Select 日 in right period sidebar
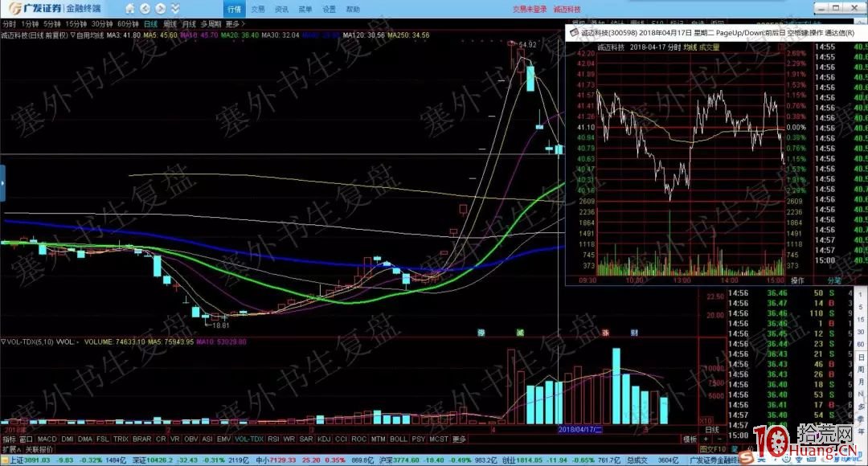 click(860, 358)
